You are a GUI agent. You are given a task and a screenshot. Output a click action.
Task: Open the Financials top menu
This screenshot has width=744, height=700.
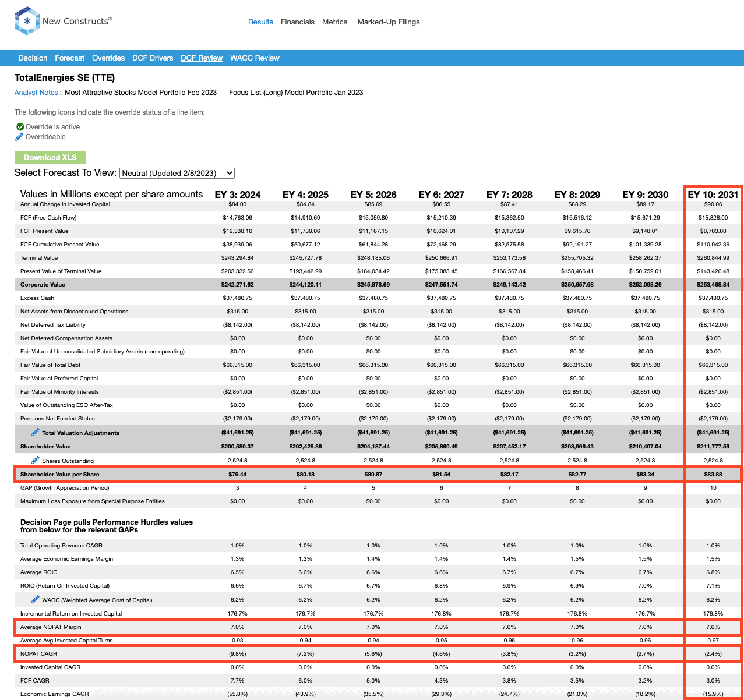point(298,22)
